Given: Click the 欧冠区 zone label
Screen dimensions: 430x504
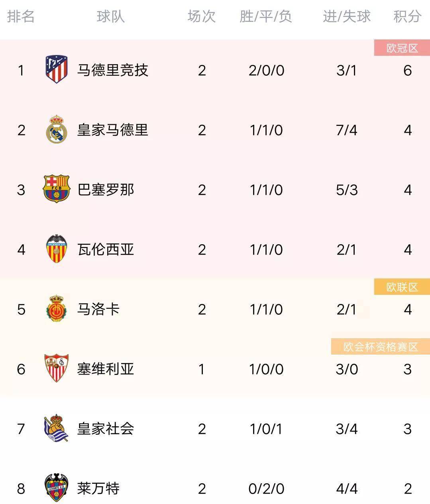Looking at the screenshot, I should coord(402,48).
